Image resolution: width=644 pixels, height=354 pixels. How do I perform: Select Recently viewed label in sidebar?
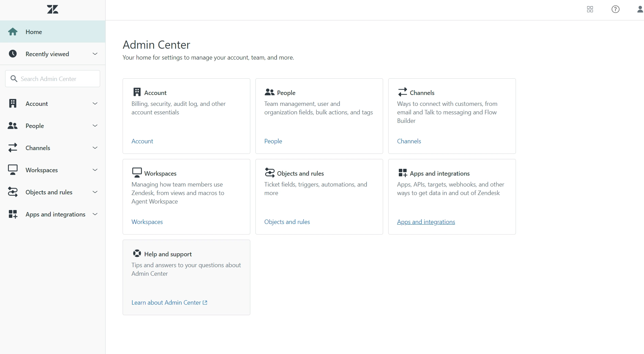[47, 54]
